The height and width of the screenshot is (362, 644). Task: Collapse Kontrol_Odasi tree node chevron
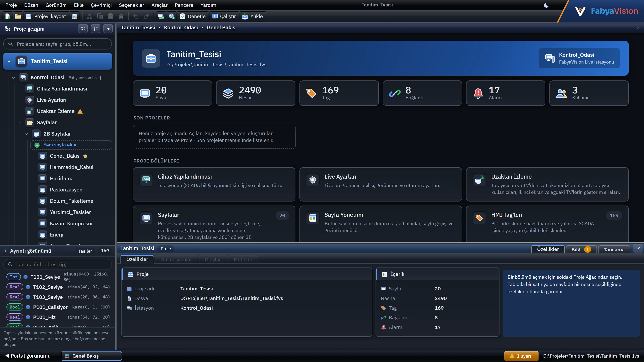[13, 78]
